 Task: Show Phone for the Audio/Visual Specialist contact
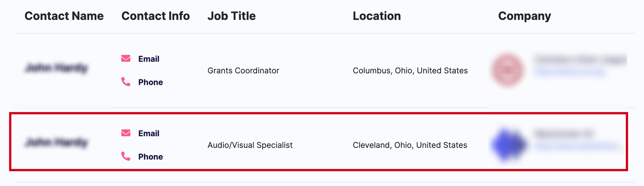[150, 157]
